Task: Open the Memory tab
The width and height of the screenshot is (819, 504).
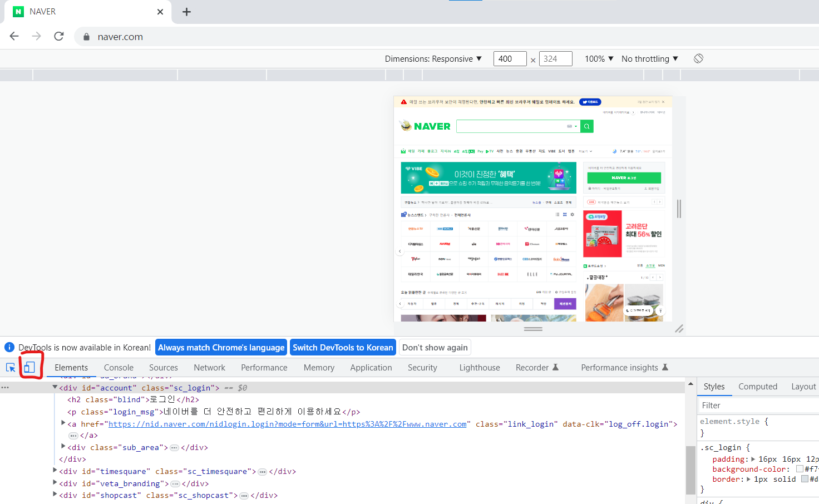Action: coord(319,368)
